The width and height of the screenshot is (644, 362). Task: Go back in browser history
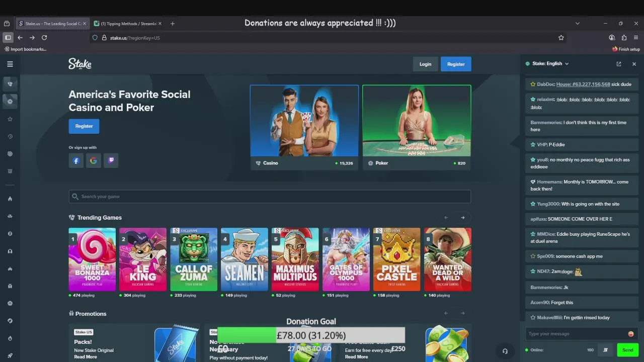(x=20, y=38)
